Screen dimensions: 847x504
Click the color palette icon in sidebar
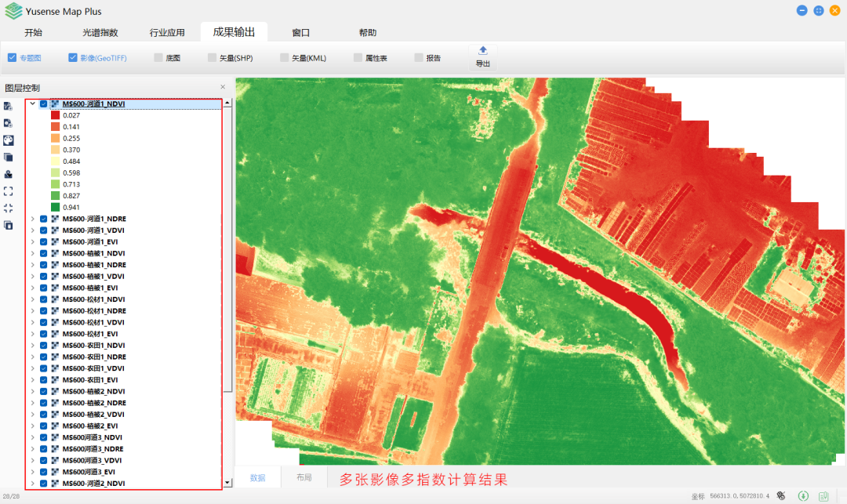[x=8, y=140]
